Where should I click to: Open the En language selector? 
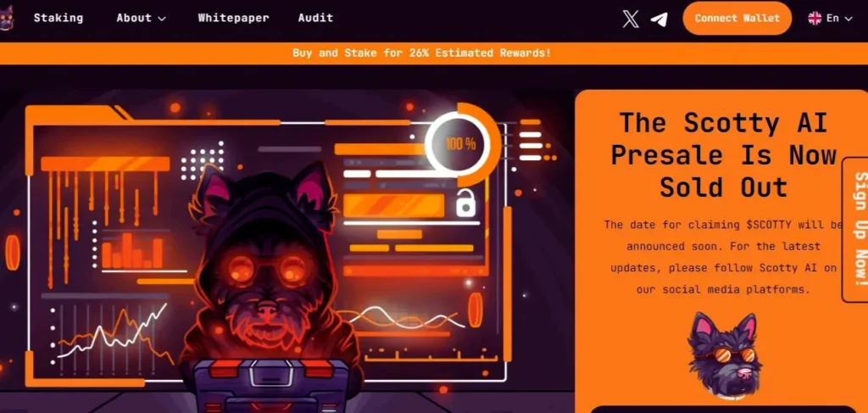831,19
